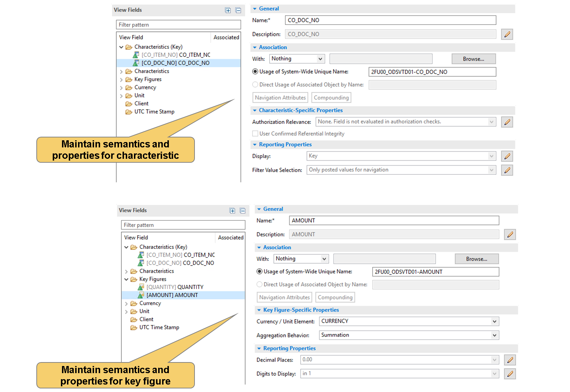The image size is (570, 392).
Task: Edit Decimal Places pencil icon
Action: click(x=510, y=360)
